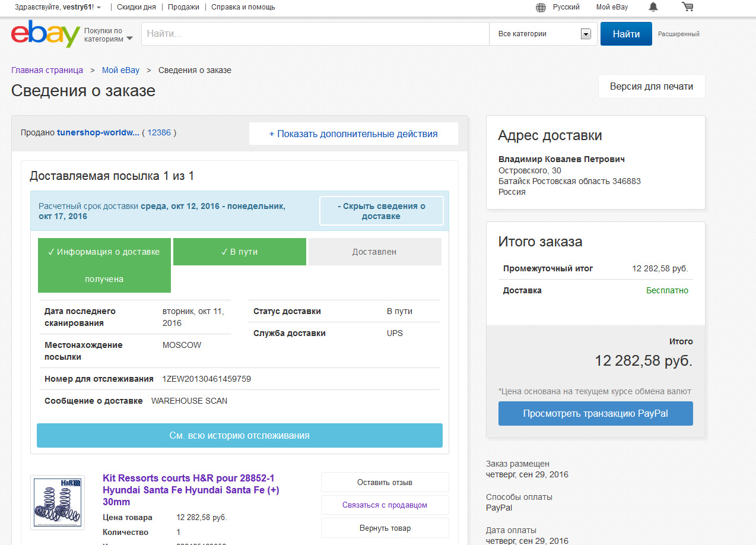Click См. всю историю отслеживания

click(x=240, y=435)
